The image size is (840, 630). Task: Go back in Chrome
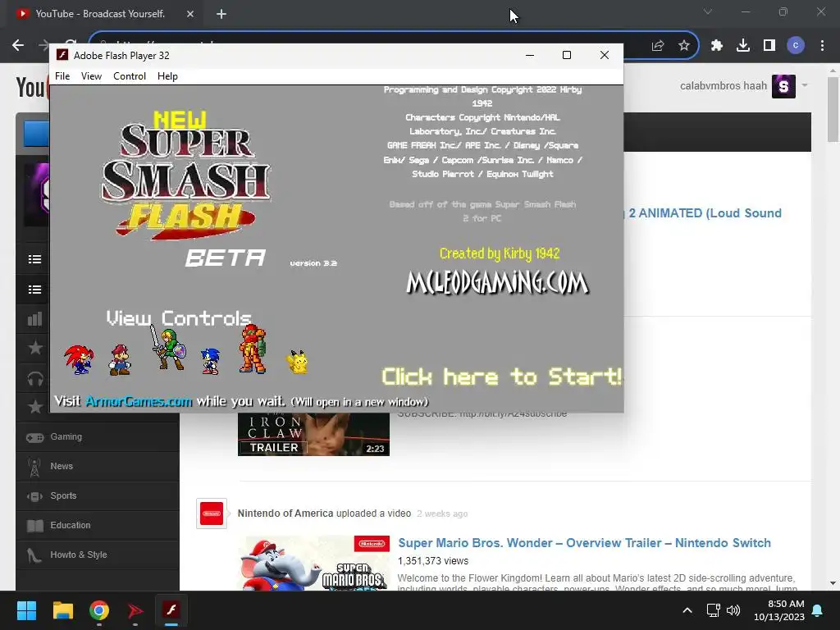[18, 46]
